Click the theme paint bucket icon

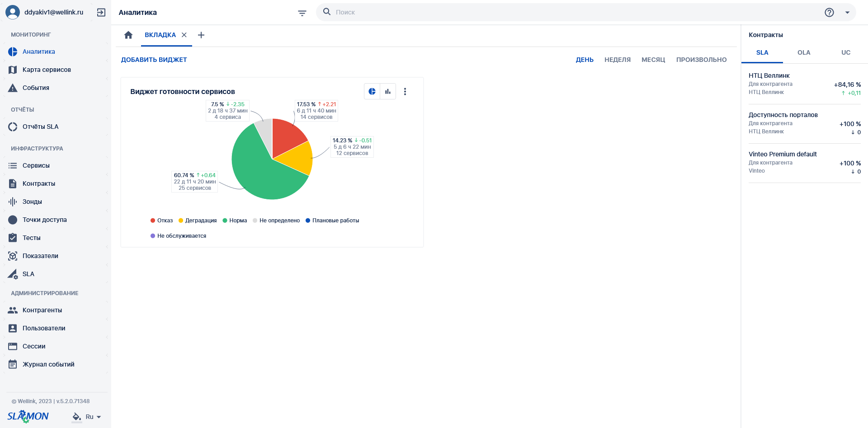(x=77, y=417)
